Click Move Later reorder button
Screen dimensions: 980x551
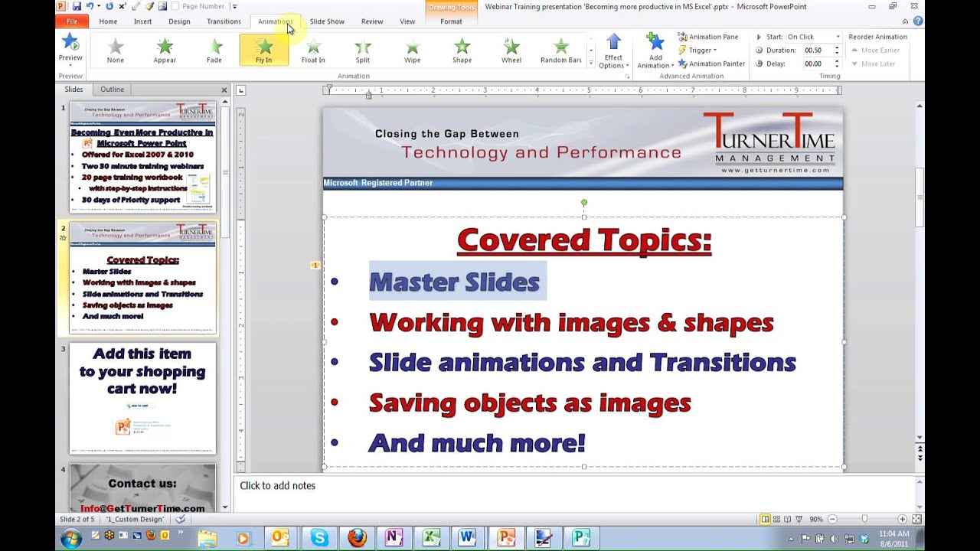click(873, 64)
